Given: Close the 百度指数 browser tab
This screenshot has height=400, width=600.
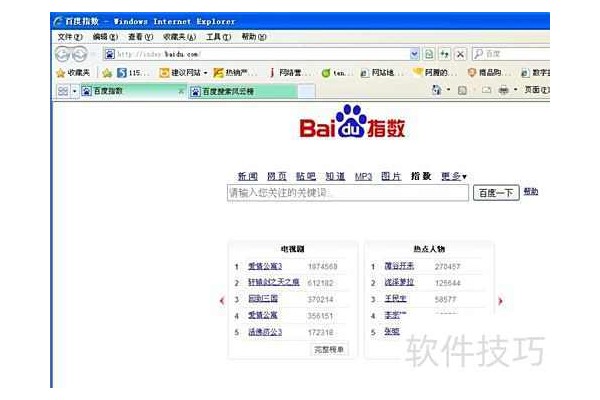Looking at the screenshot, I should click(x=181, y=91).
